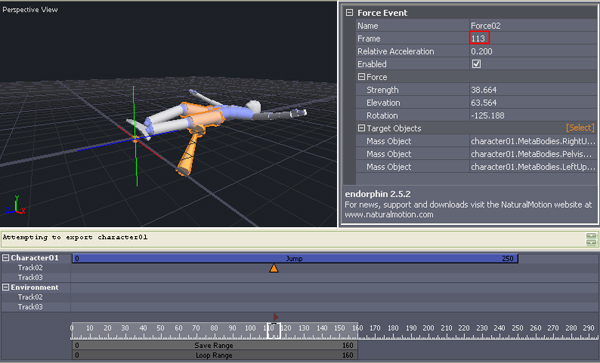Select the LeftUp... Mass Object entry
Screen dimensions: 600x363
533,167
